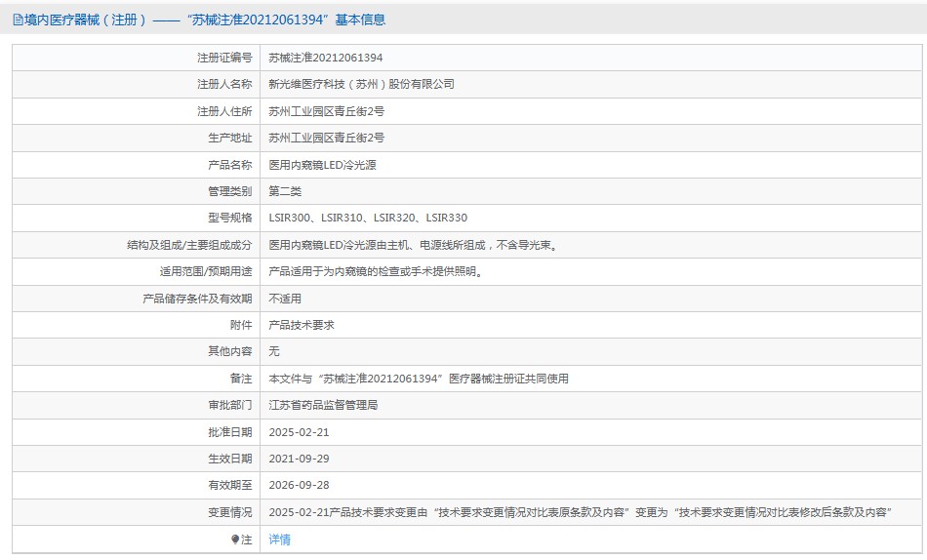The width and height of the screenshot is (927, 560).
Task: Select registration number value 苏械注准20212061394
Action: tap(325, 58)
